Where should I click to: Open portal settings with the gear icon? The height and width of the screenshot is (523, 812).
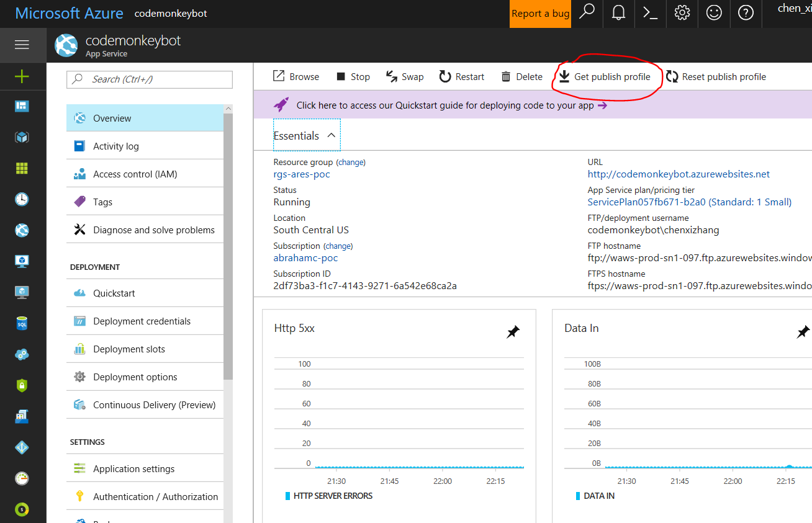[682, 13]
